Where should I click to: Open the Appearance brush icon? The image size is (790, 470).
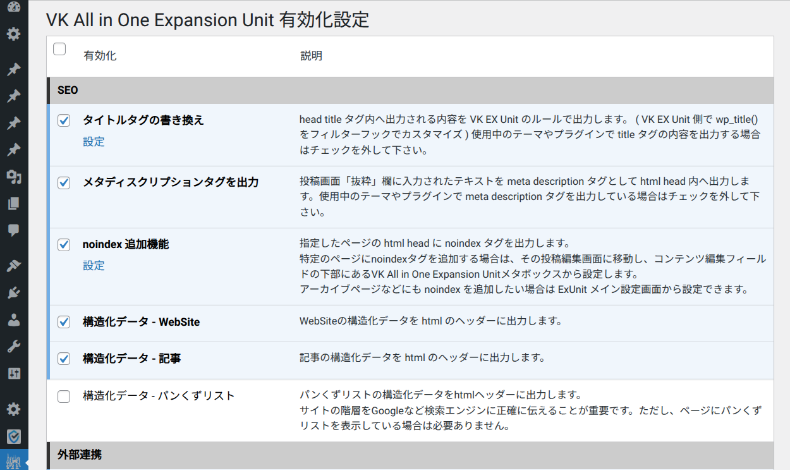pos(14,265)
